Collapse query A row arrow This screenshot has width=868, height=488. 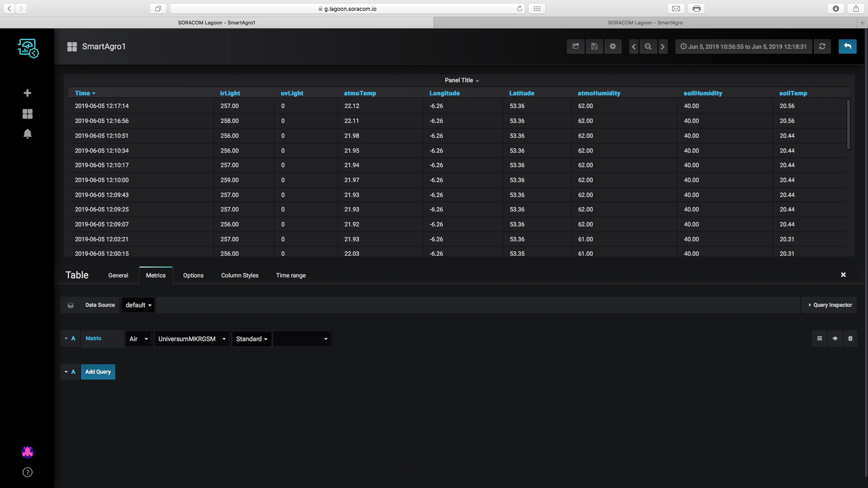(66, 338)
